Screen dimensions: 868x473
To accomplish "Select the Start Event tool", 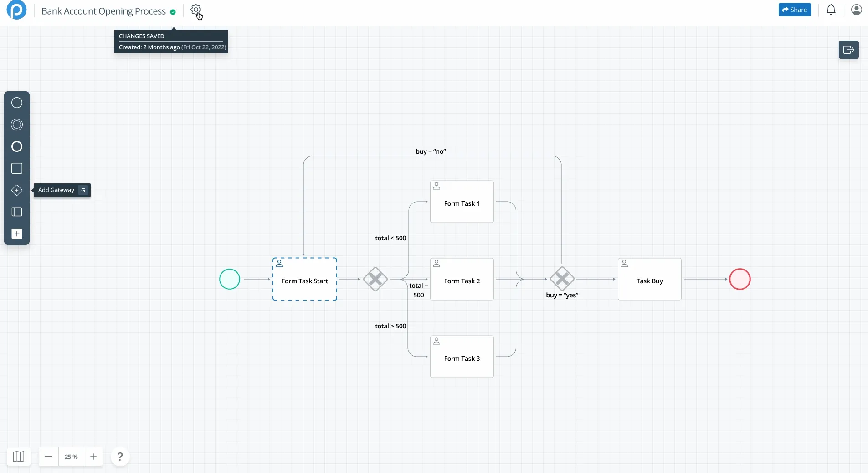I will (x=16, y=103).
